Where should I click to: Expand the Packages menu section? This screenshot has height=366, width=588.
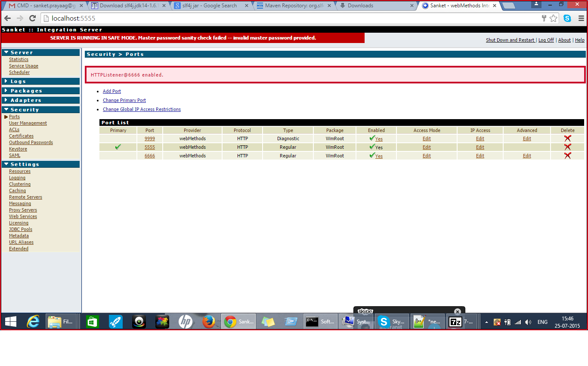click(41, 91)
